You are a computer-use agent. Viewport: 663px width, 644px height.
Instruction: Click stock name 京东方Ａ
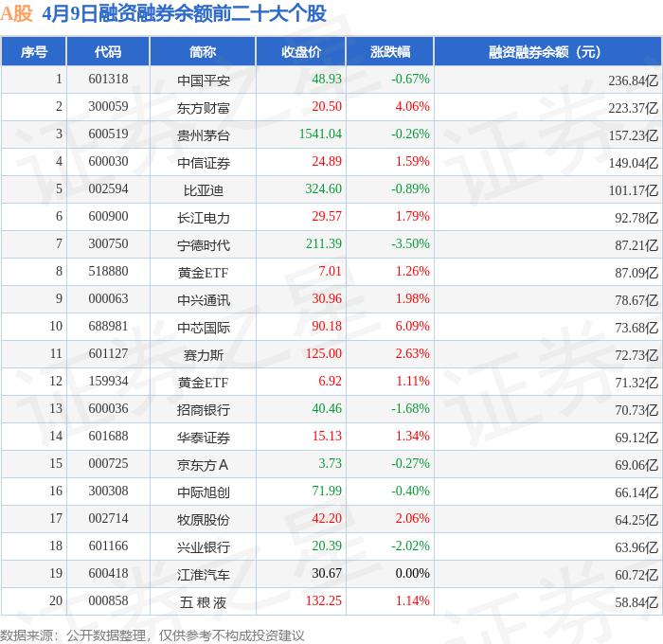point(203,465)
